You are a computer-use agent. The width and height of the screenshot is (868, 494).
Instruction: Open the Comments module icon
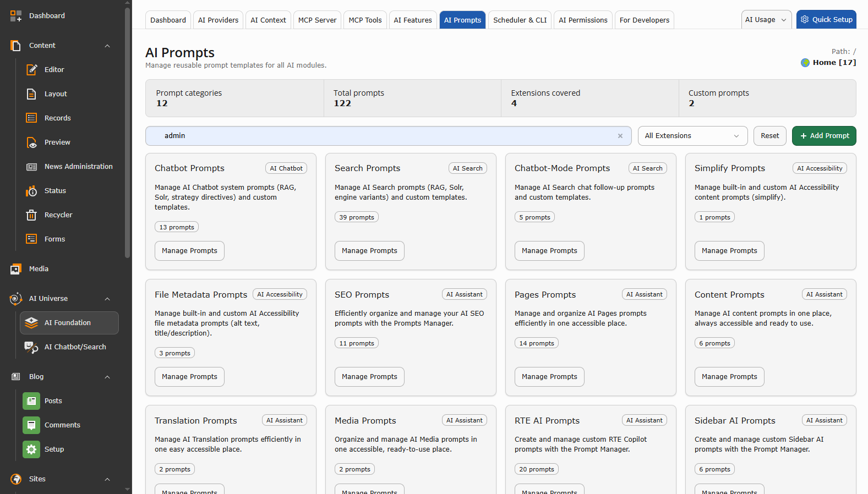[x=31, y=425]
